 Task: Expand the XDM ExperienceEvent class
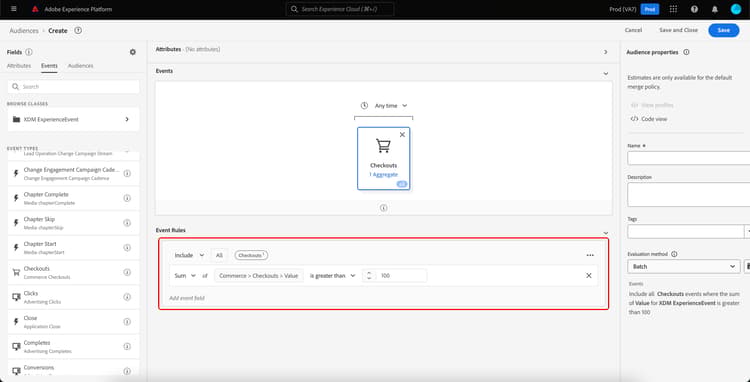click(x=127, y=120)
